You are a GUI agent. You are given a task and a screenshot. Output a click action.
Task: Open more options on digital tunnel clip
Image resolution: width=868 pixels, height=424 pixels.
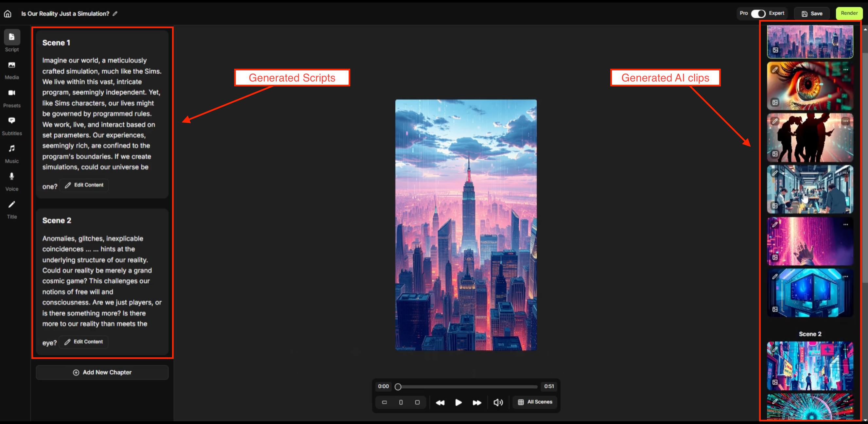[x=845, y=401]
